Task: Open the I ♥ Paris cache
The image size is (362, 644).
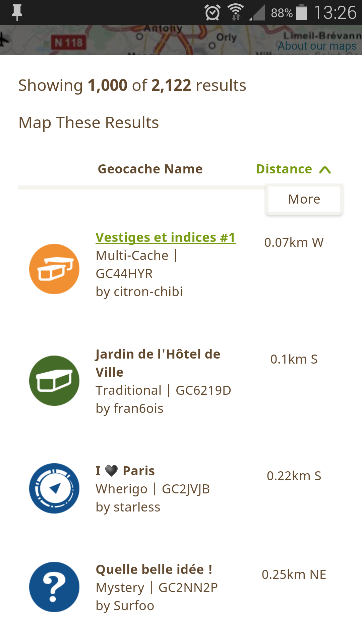Action: pyautogui.click(x=125, y=471)
